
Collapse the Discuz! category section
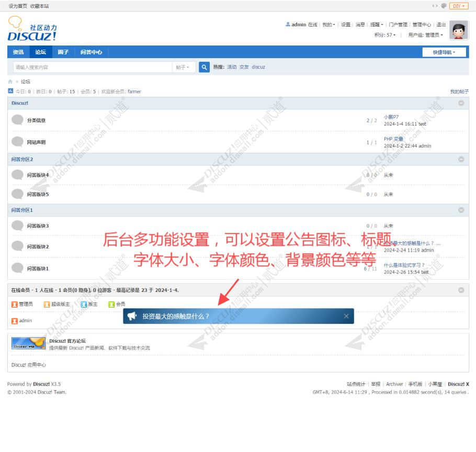coord(461,103)
